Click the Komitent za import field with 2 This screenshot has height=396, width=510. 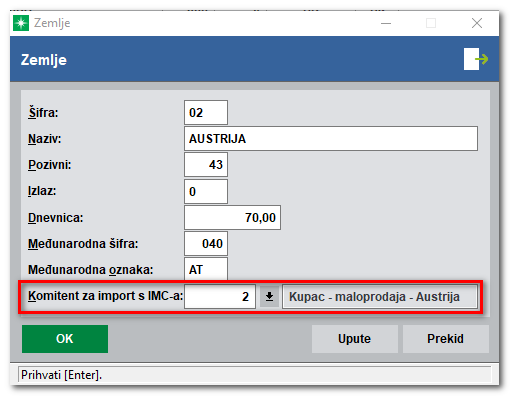[x=220, y=296]
